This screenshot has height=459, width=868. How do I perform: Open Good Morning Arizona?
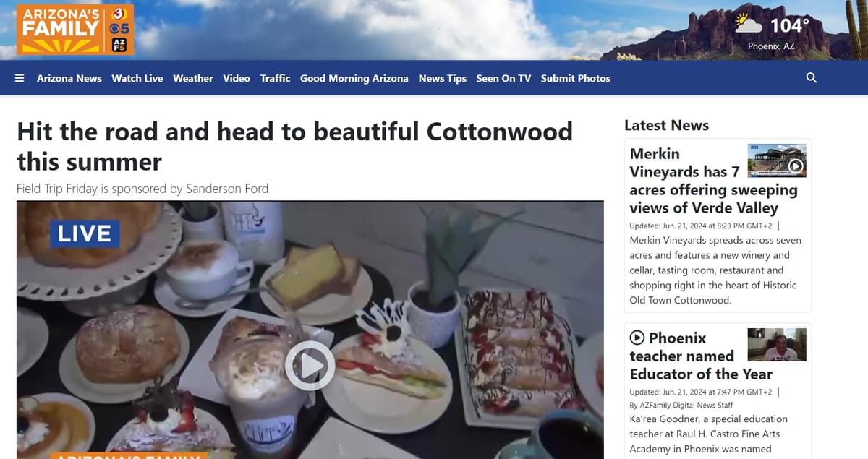tap(354, 78)
